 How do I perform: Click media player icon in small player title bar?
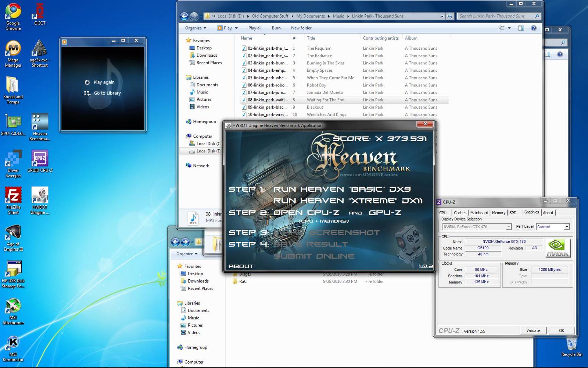[64, 42]
